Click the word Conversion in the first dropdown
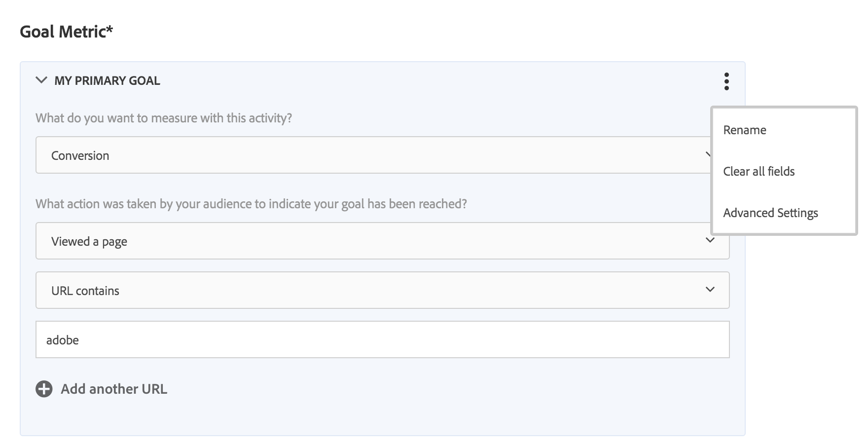 pos(80,156)
